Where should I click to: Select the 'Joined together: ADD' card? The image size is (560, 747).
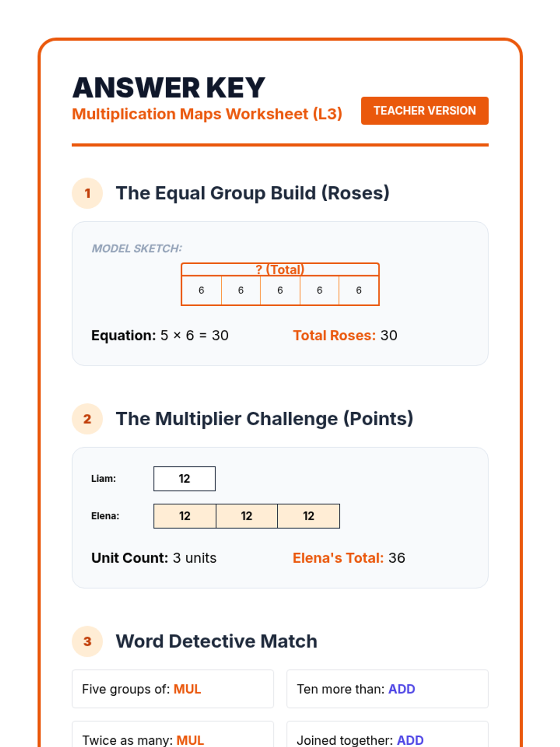coord(387,734)
